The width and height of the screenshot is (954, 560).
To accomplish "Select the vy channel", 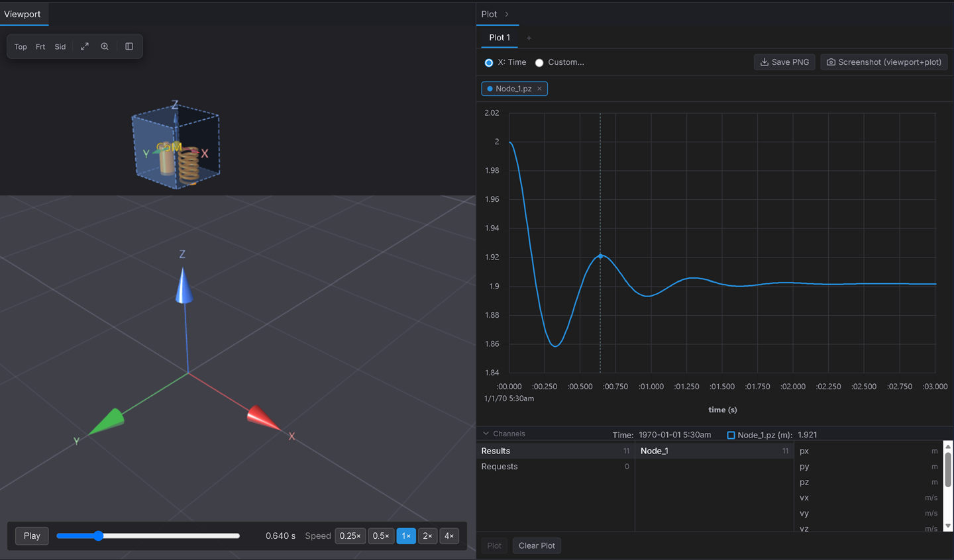I will tap(869, 513).
